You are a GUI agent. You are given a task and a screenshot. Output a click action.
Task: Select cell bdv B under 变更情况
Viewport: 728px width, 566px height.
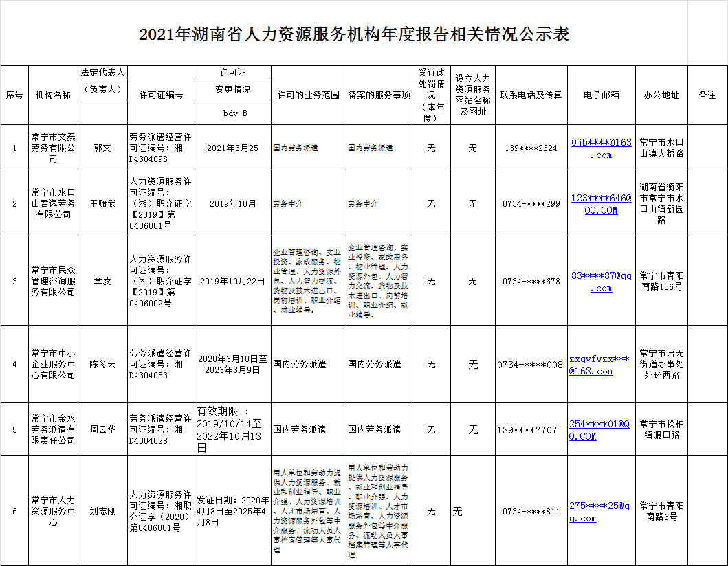[232, 112]
